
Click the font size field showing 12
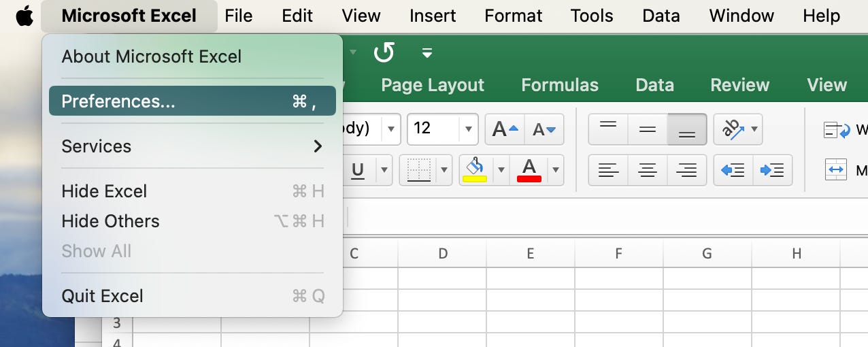(433, 129)
